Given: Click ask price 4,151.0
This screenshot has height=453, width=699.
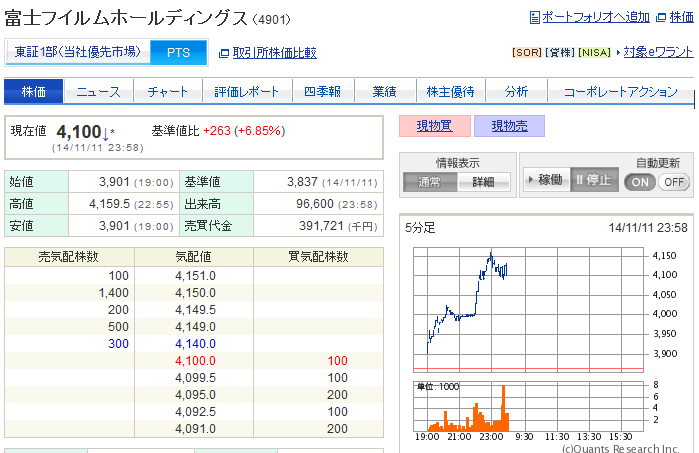Looking at the screenshot, I should tap(195, 276).
